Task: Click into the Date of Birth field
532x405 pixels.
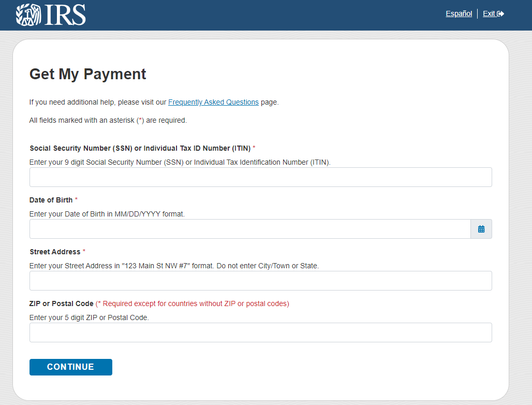Action: (x=249, y=229)
